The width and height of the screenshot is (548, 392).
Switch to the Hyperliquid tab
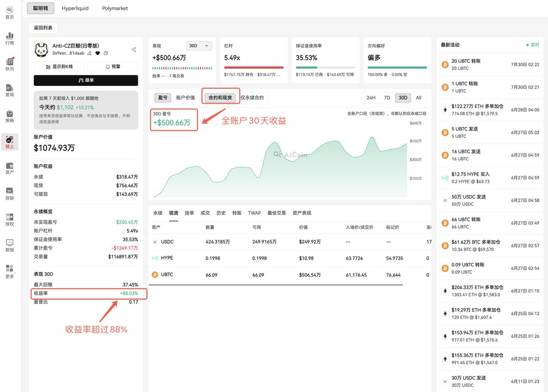point(75,8)
